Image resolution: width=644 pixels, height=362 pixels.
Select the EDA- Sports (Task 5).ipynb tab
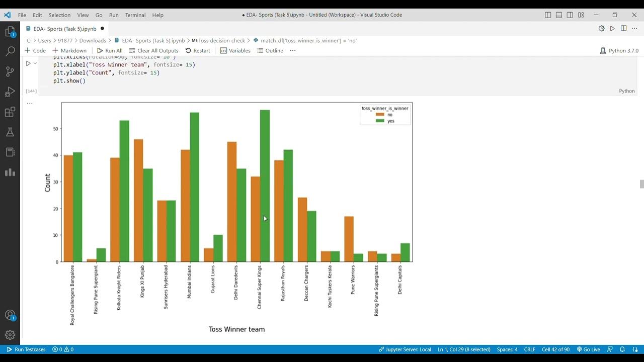pos(65,29)
